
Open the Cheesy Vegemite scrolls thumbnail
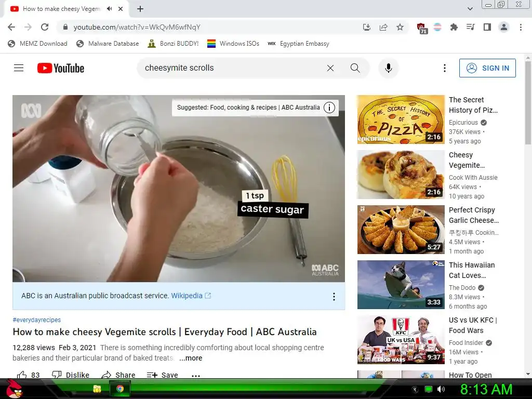401,175
